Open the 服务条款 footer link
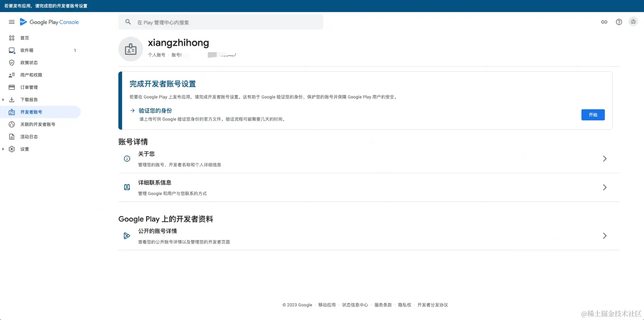The image size is (644, 320). pyautogui.click(x=383, y=305)
